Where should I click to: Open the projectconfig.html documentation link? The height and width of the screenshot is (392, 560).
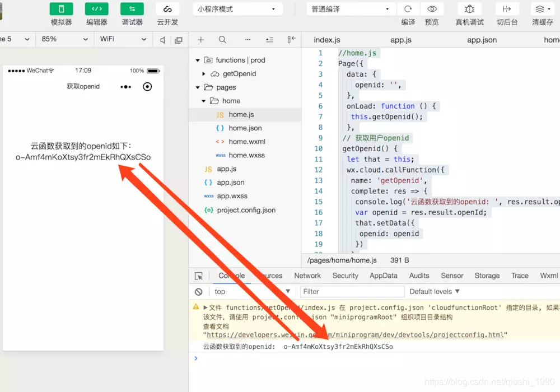coord(355,335)
